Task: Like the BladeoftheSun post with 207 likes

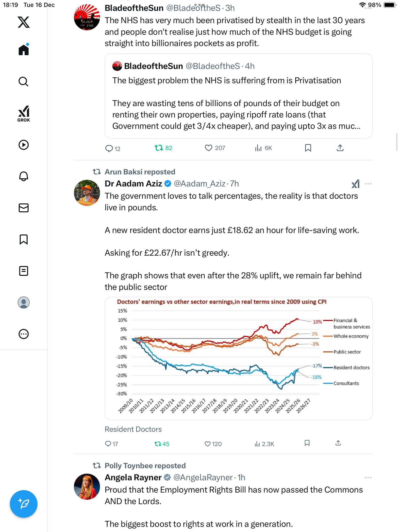Action: (x=208, y=148)
